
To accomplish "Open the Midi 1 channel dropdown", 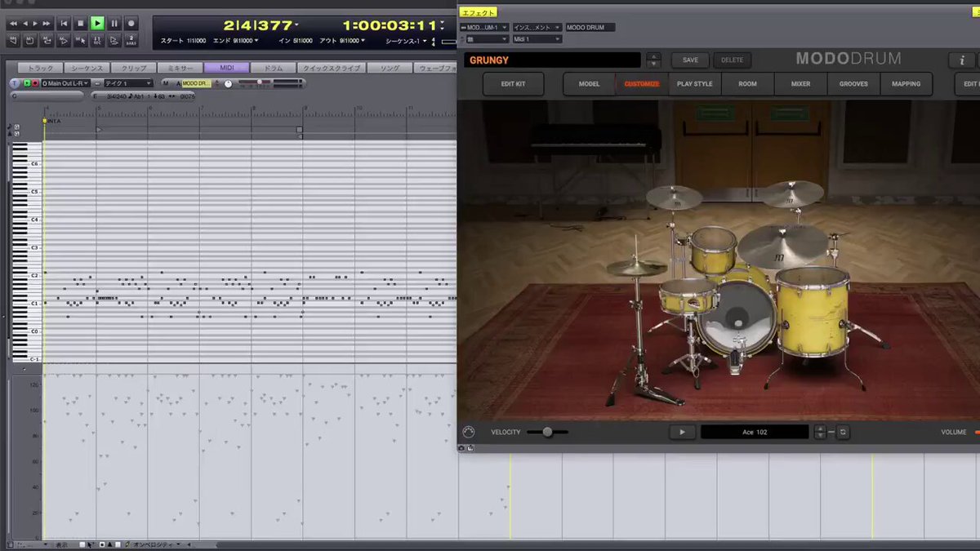I will tap(537, 39).
